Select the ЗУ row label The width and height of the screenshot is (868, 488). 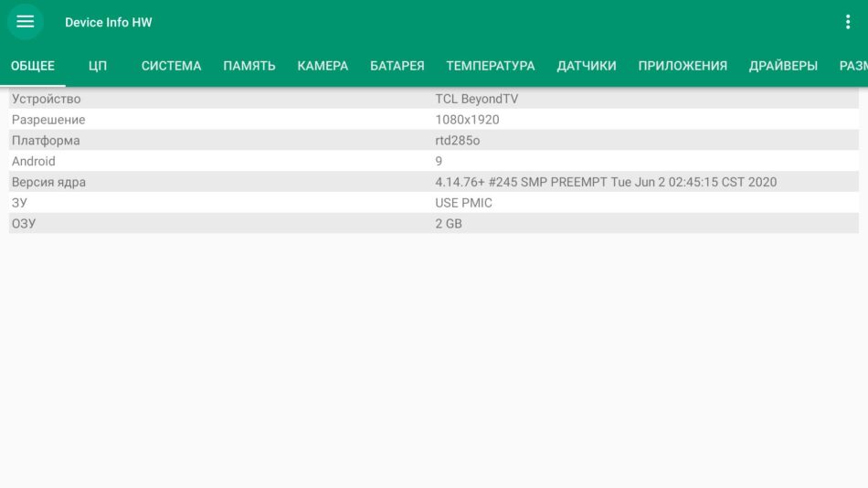point(19,203)
